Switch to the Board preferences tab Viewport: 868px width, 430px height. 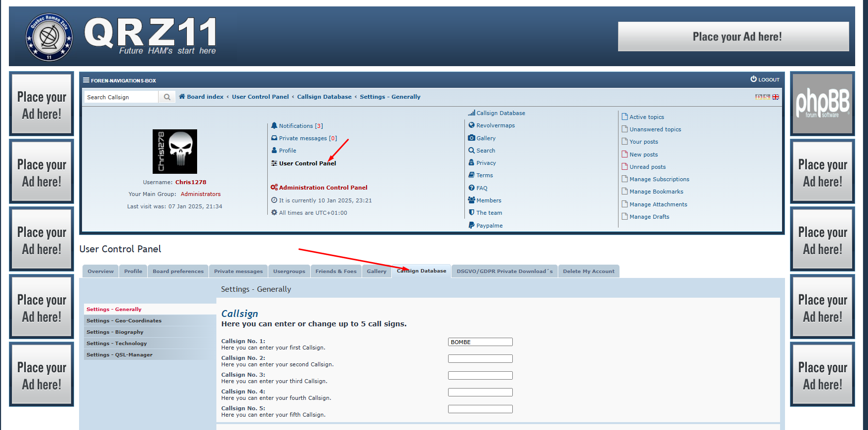tap(178, 271)
